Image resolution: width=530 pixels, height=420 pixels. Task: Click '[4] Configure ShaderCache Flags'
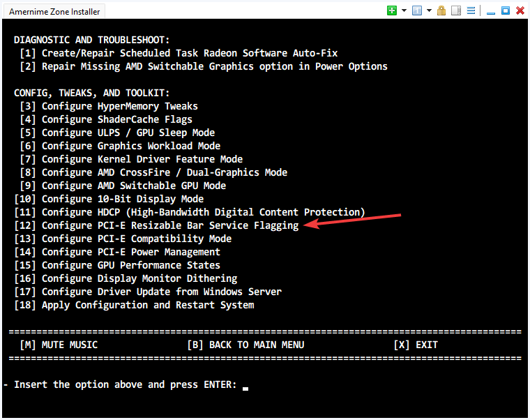(x=106, y=120)
